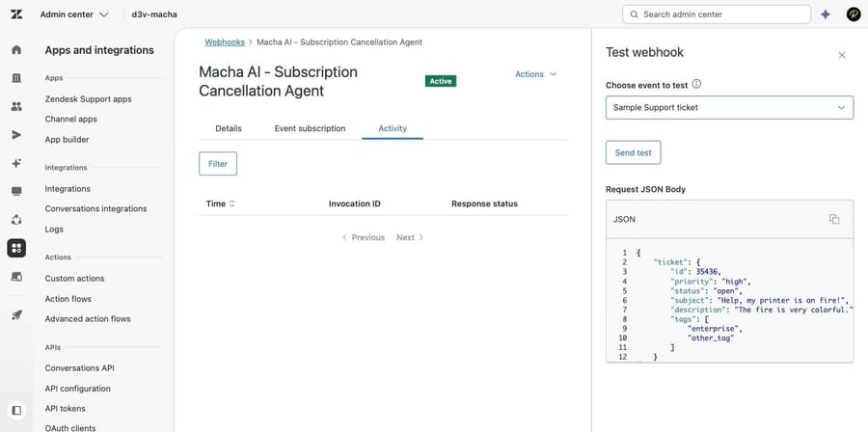
Task: Click the Zendesk logo icon
Action: click(x=16, y=14)
